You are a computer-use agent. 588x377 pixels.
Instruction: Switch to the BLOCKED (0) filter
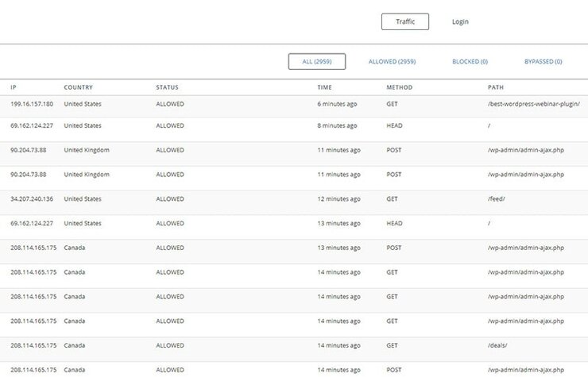coord(470,61)
